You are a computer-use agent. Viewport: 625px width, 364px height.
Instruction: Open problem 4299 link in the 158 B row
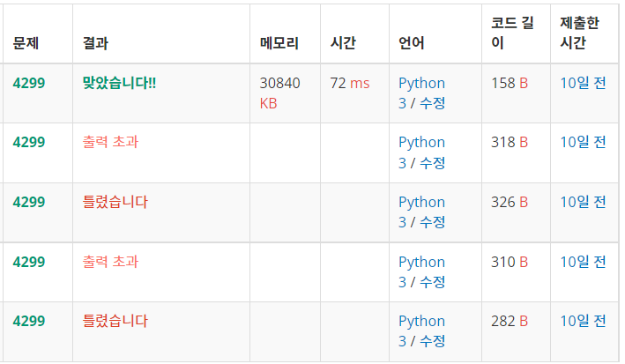pos(29,83)
